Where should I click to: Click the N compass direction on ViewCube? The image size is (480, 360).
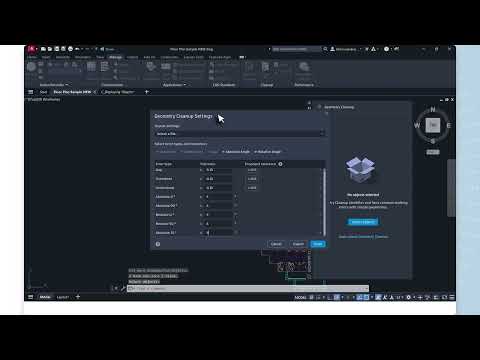click(x=433, y=109)
